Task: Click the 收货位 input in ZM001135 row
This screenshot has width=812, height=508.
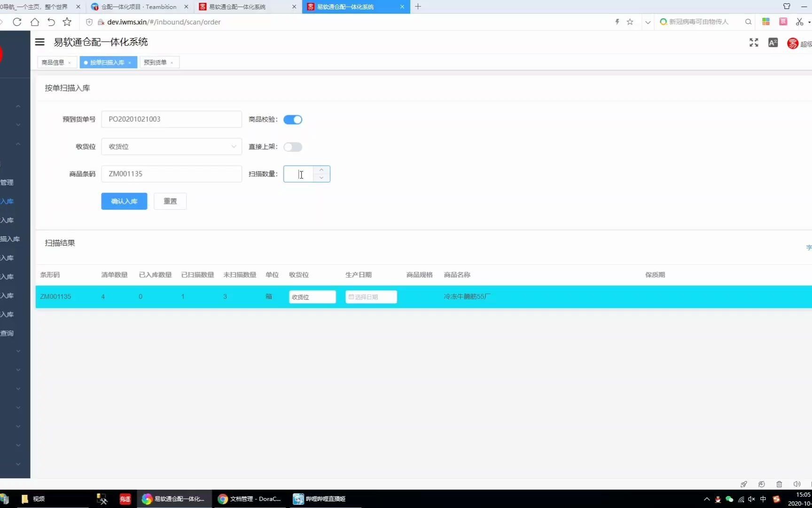Action: pos(312,297)
